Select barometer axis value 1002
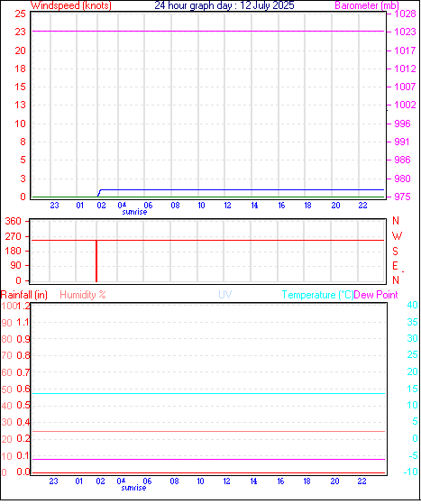This screenshot has height=504, width=421. (405, 105)
